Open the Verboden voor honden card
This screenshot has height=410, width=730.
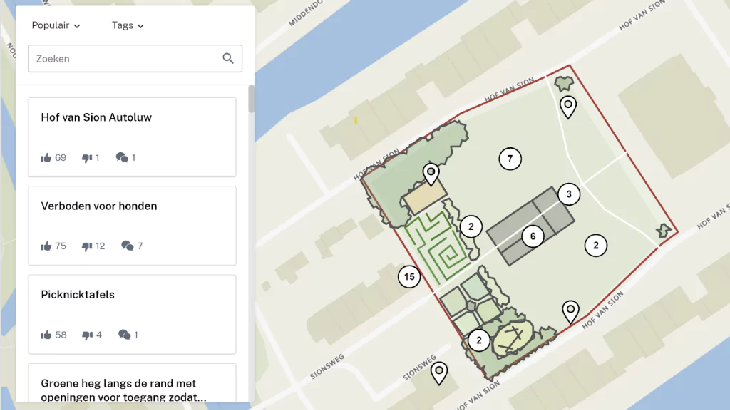point(132,226)
